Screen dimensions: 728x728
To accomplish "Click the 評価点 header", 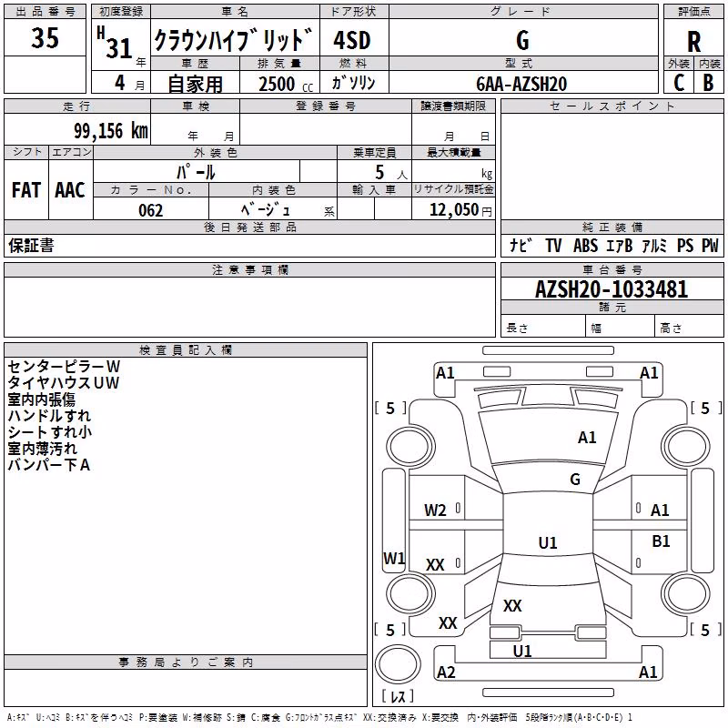I will 693,12.
